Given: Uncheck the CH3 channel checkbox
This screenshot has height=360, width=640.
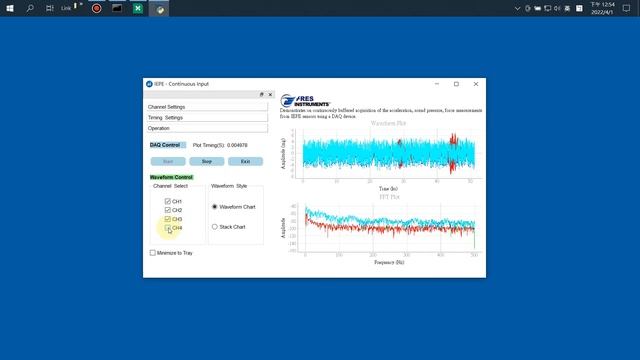Looking at the screenshot, I should coord(168,219).
